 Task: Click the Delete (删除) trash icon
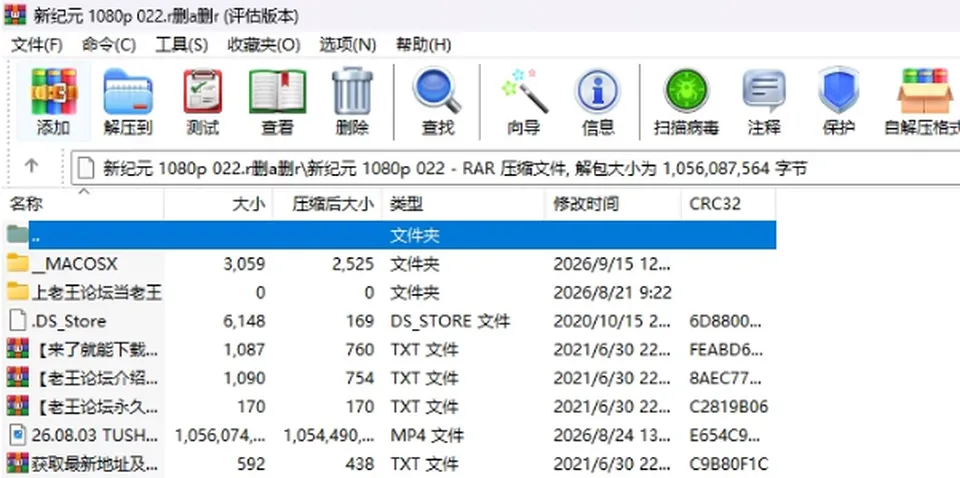click(x=352, y=92)
